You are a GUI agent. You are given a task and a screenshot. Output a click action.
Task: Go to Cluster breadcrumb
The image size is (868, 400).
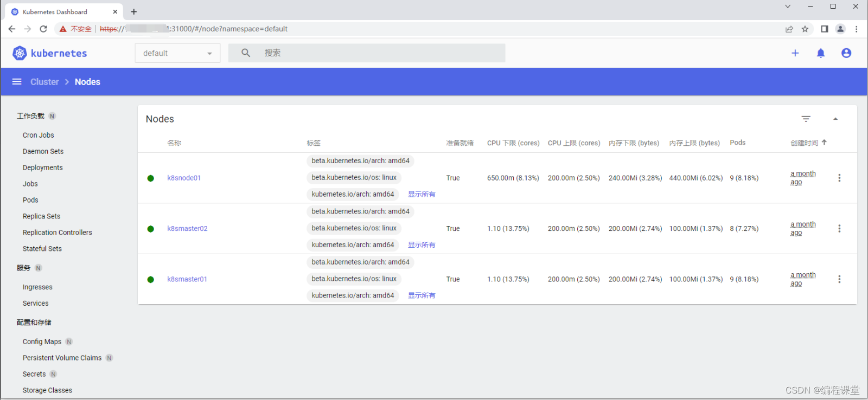(44, 82)
